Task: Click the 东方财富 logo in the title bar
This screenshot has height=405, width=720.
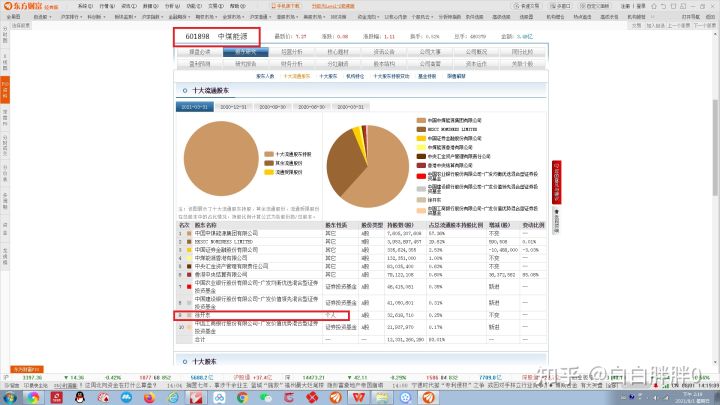Action: click(30, 6)
